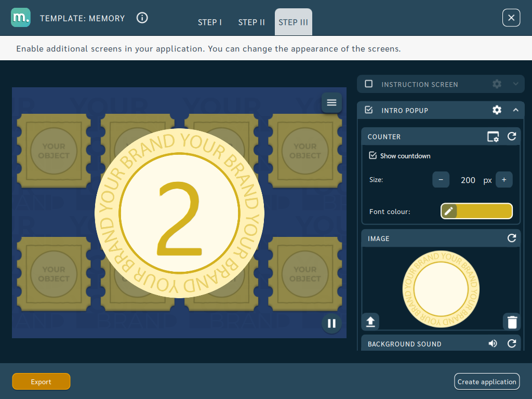The image size is (532, 399).
Task: Edit the font colour swatch
Action: pyautogui.click(x=476, y=211)
